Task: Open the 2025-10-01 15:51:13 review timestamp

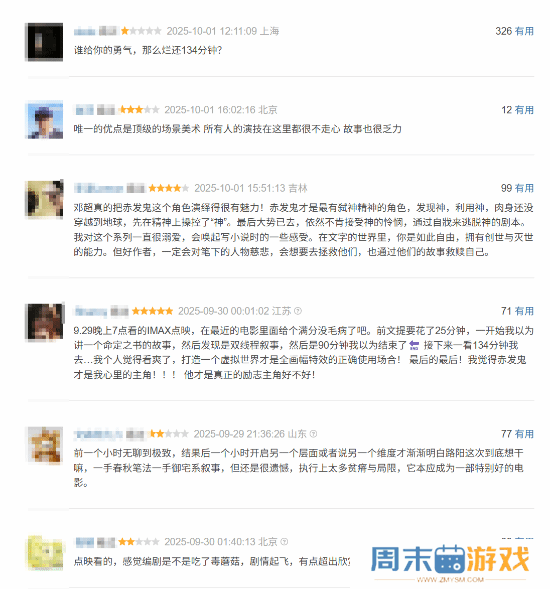Action: pos(239,188)
